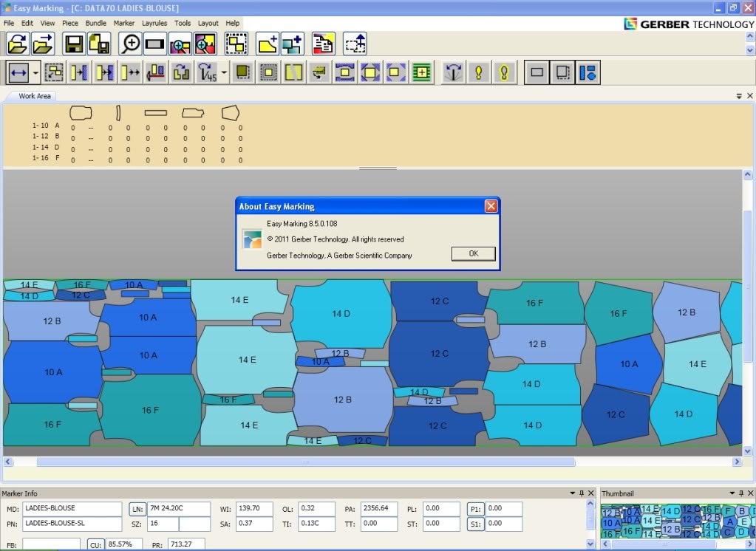Click the add bundle teal icon
Screen dimensions: 756x551
point(293,44)
